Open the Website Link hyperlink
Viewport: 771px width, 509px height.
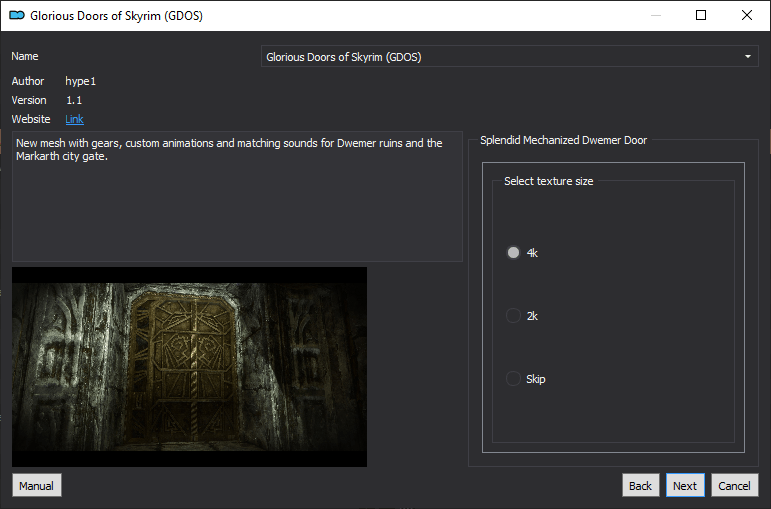[74, 119]
